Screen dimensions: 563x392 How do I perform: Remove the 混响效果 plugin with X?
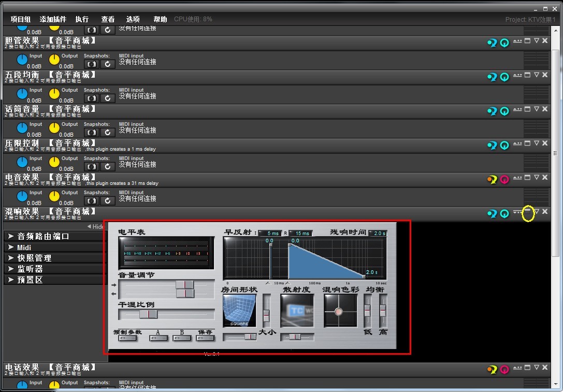pos(545,211)
